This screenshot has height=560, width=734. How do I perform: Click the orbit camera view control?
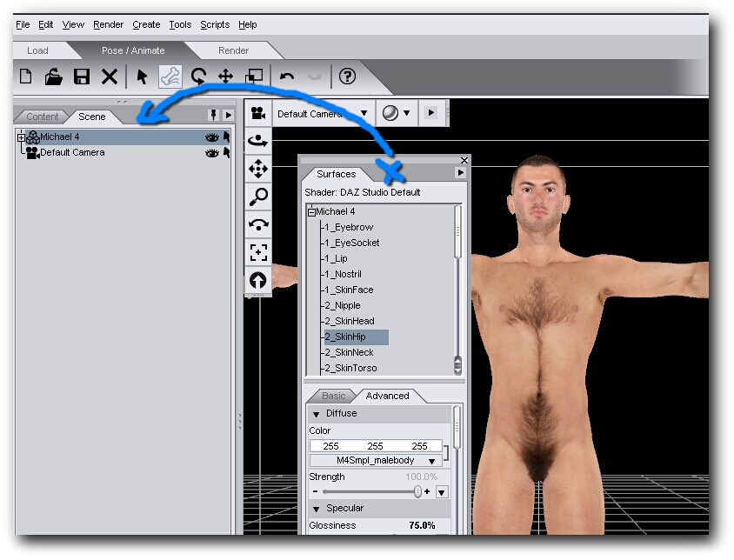point(258,140)
